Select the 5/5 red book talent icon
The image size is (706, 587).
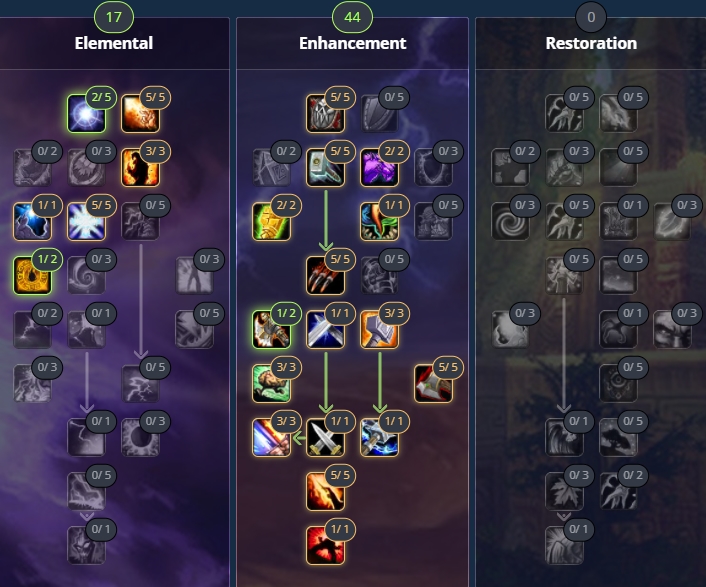click(433, 384)
